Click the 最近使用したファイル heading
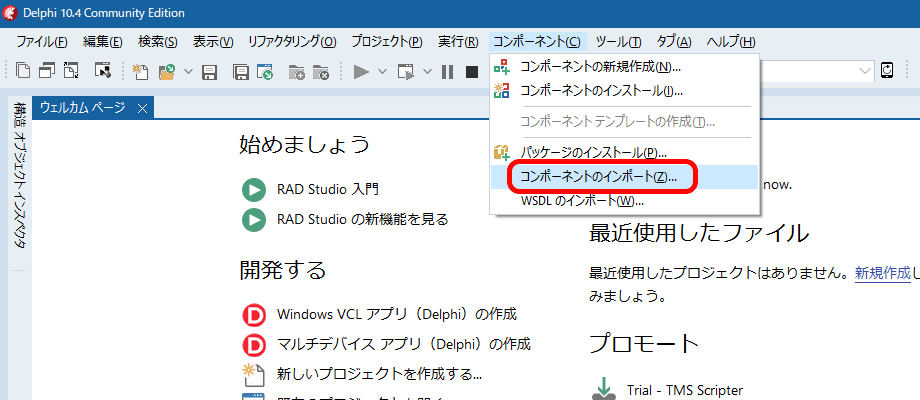 [699, 233]
